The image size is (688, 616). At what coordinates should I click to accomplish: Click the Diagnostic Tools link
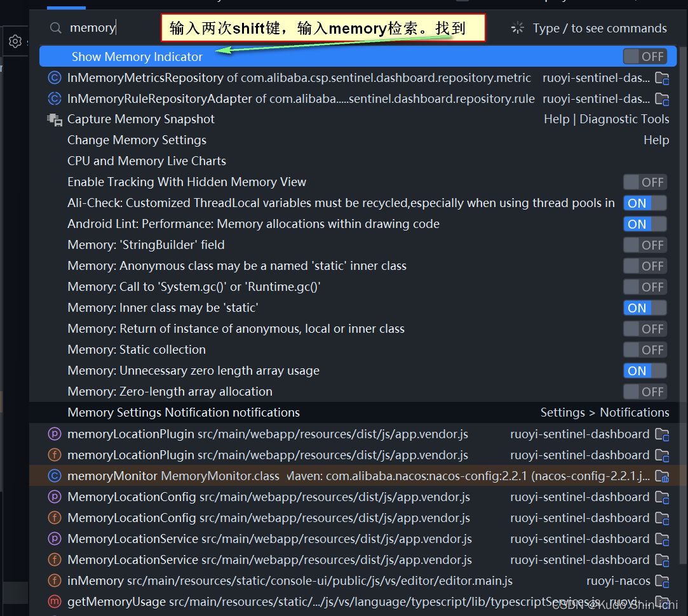coord(624,119)
